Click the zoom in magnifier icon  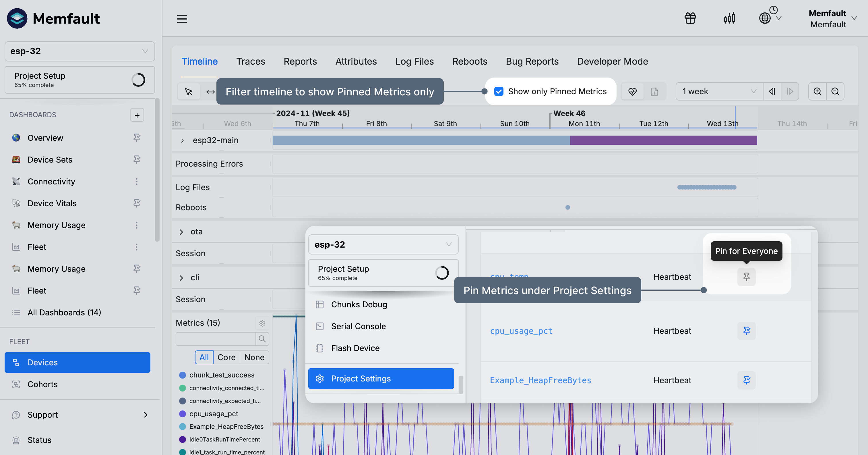coord(817,91)
